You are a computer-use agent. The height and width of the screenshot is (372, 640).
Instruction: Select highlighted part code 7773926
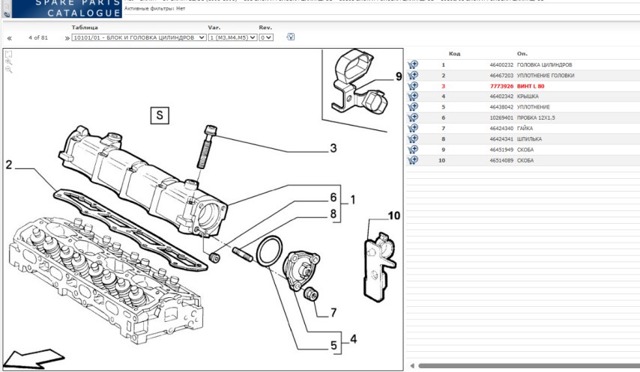click(x=501, y=86)
